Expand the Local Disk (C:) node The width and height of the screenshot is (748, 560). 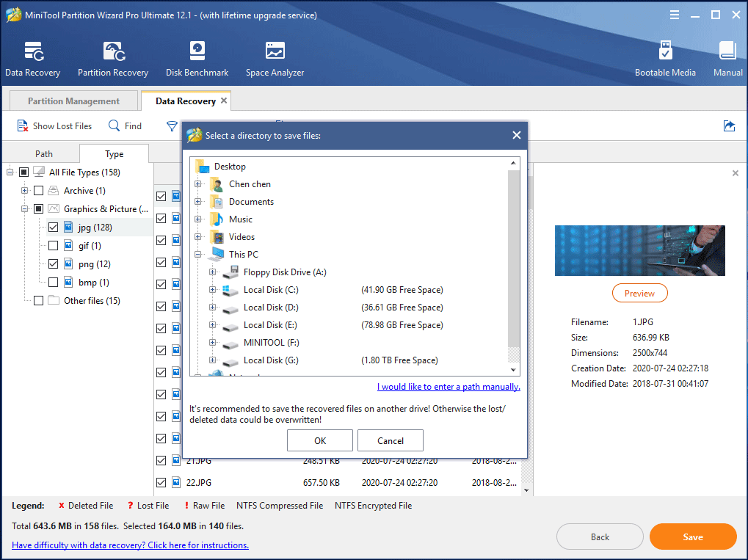(213, 290)
